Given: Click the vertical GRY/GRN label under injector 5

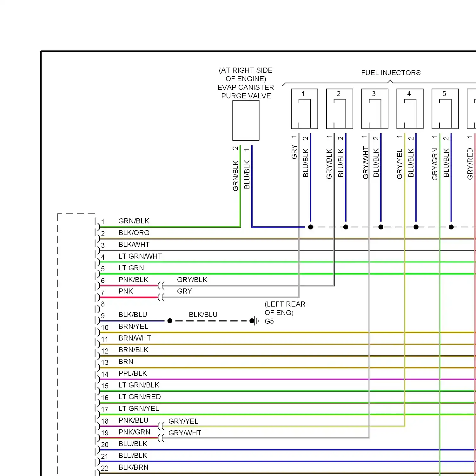Looking at the screenshot, I should tap(435, 164).
